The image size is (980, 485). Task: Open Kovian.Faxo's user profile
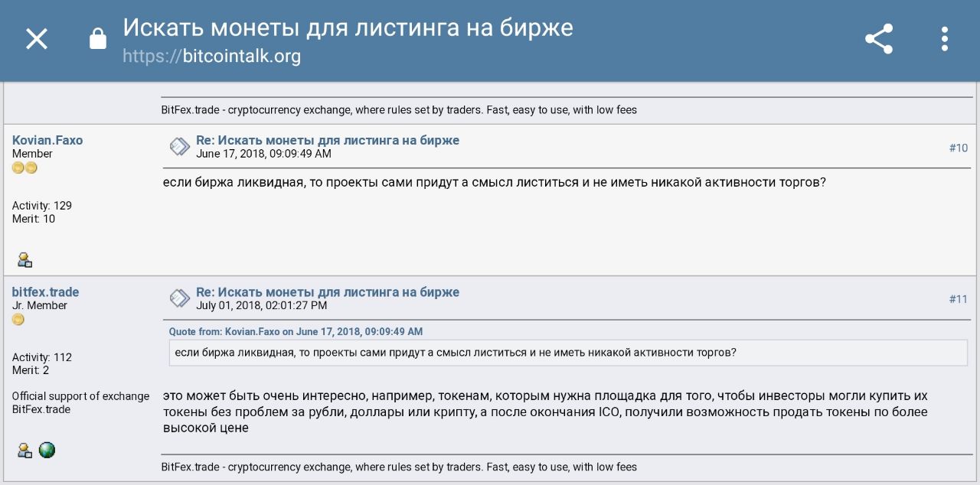[x=47, y=140]
